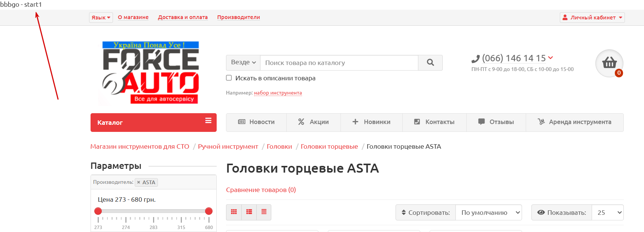Click the price slider track near 283
This screenshot has width=644, height=232.
[153, 211]
